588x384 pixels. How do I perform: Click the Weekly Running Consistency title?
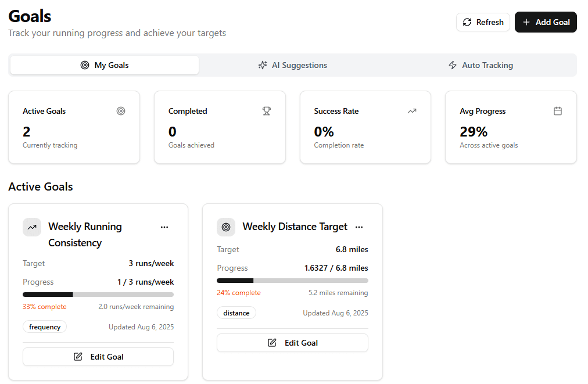pos(85,235)
